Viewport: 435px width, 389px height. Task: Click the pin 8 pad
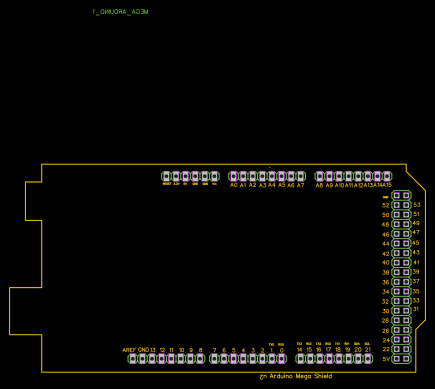200,359
